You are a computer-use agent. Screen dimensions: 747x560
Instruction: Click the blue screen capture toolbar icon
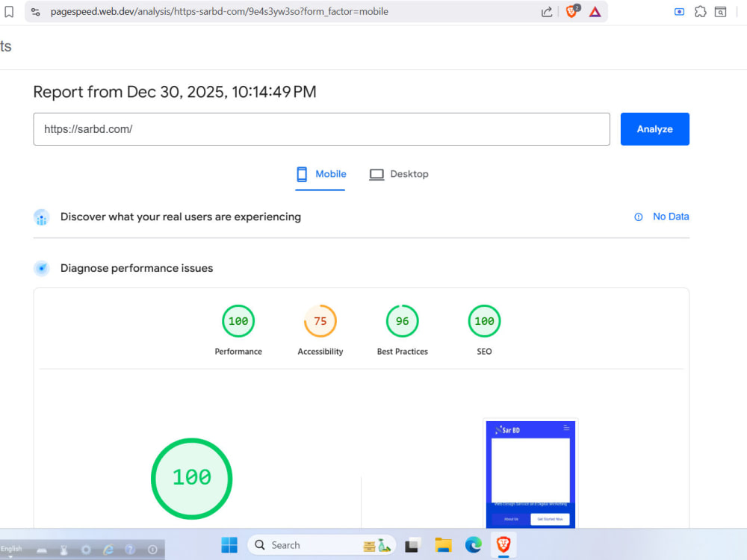coord(679,12)
